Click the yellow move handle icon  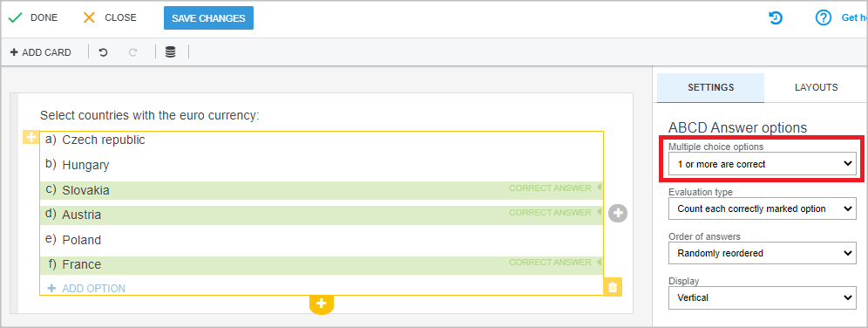click(31, 137)
